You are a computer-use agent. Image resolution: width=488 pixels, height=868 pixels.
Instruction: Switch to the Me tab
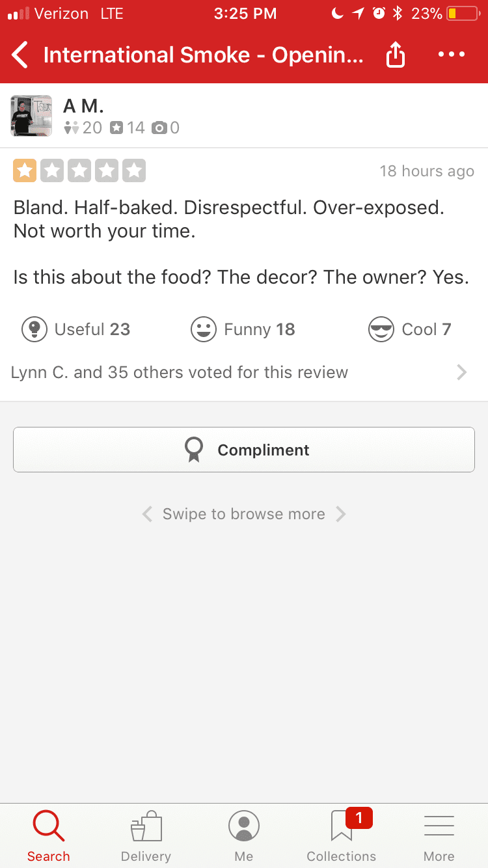point(244,835)
